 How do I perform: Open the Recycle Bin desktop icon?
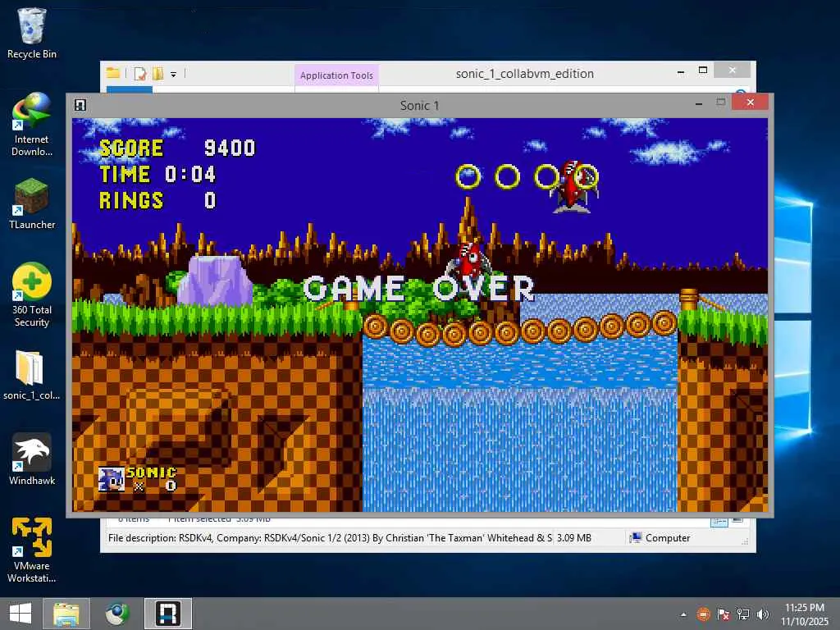point(32,33)
